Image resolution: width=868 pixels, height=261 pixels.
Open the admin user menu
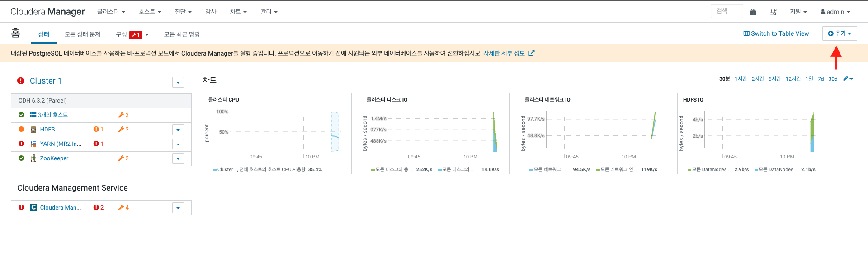(x=835, y=12)
